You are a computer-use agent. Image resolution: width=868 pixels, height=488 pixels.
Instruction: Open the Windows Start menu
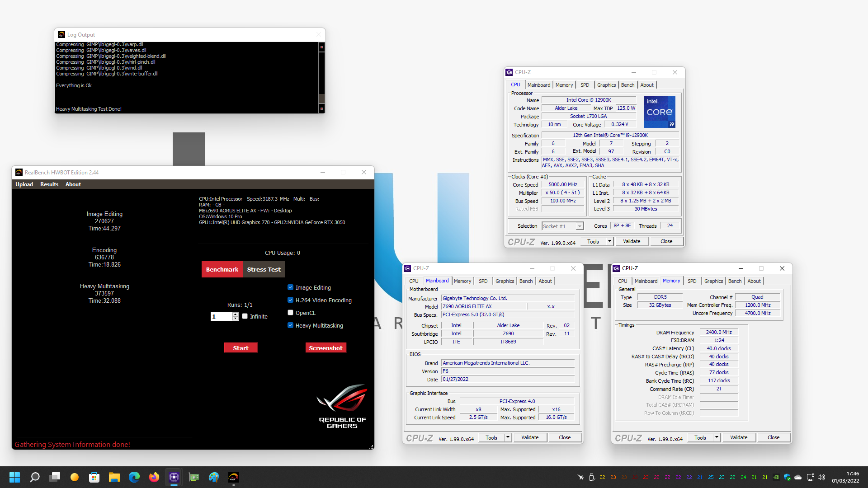(14, 477)
